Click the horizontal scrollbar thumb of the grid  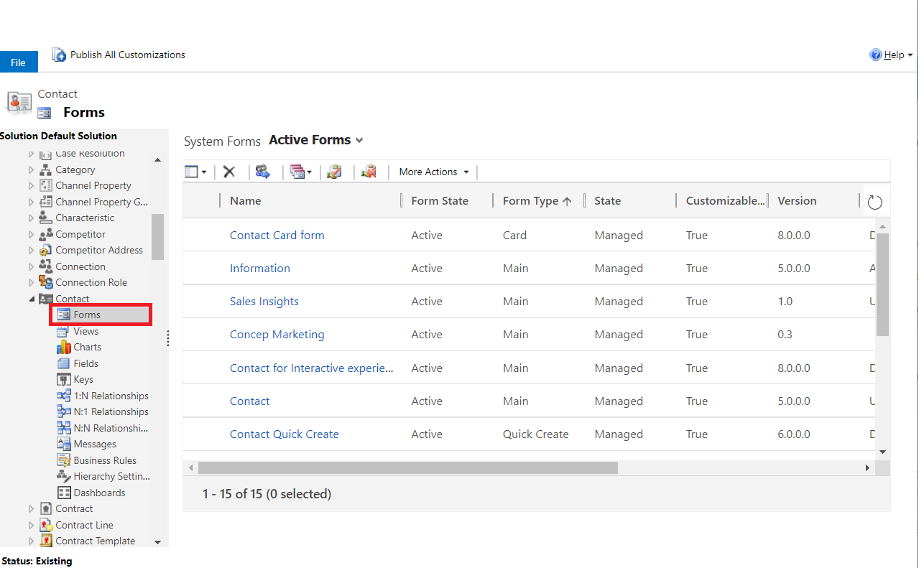[x=408, y=467]
